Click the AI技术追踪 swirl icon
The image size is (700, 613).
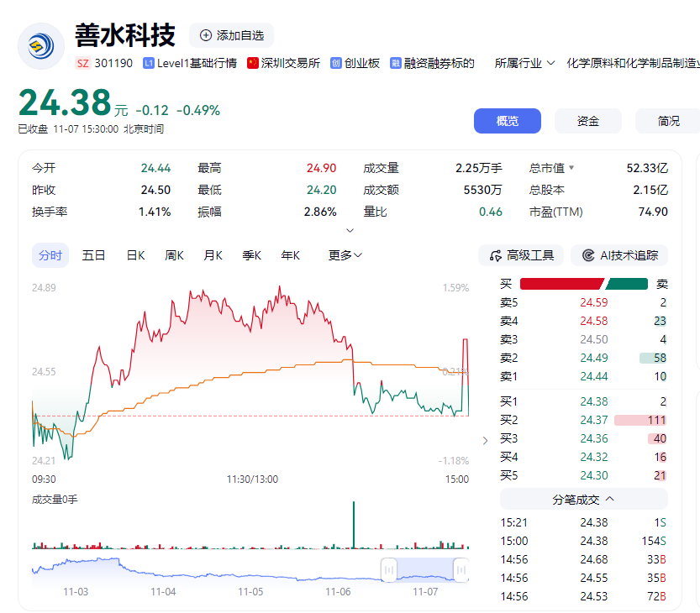[588, 255]
